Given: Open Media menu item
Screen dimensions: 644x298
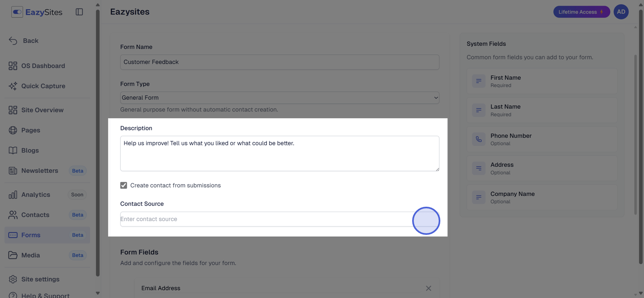Looking at the screenshot, I should coord(47,255).
